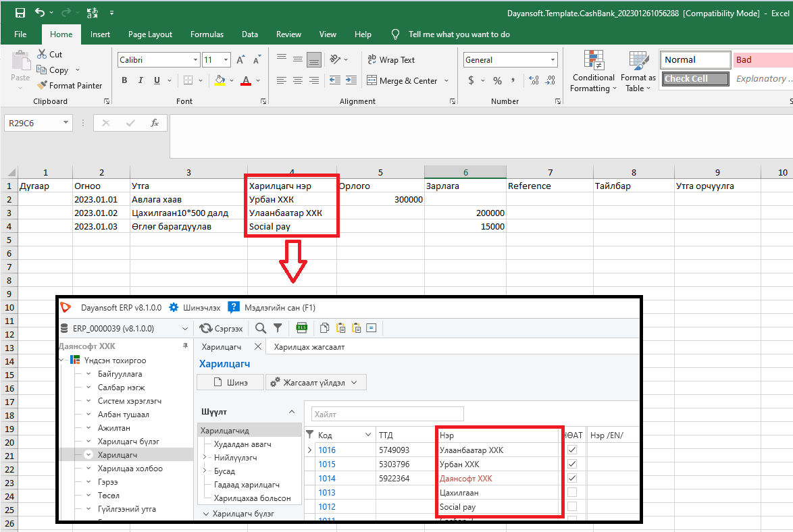Open Merge & Center dropdown arrow
The image size is (793, 532).
click(x=446, y=80)
